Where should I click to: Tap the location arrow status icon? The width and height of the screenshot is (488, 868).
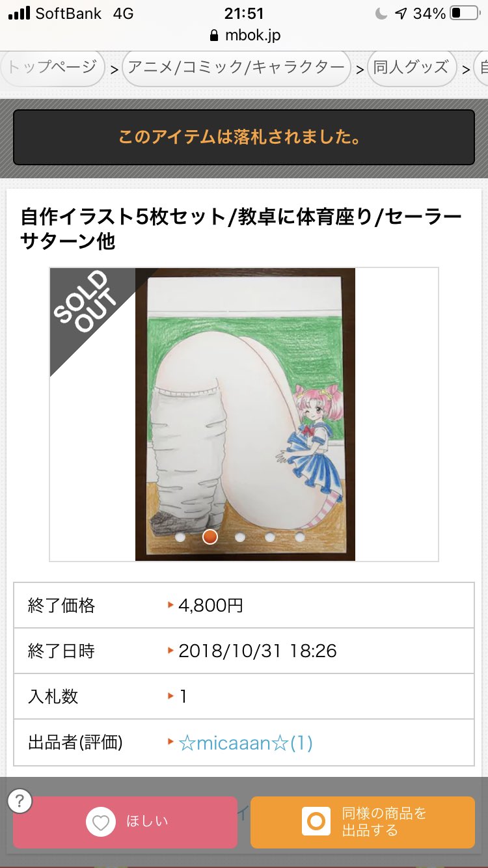click(401, 13)
